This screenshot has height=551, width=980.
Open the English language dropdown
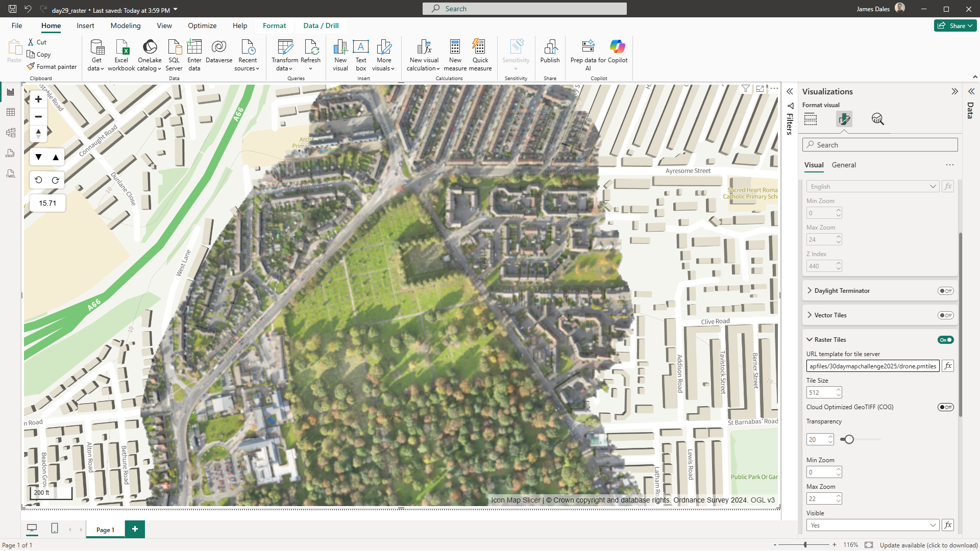point(873,187)
